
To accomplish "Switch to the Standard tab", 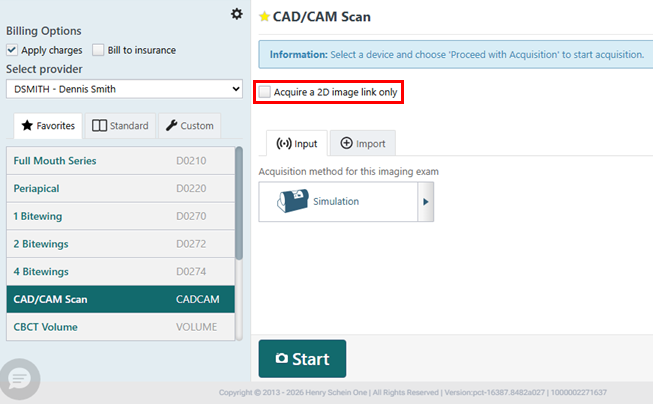I will [x=120, y=126].
